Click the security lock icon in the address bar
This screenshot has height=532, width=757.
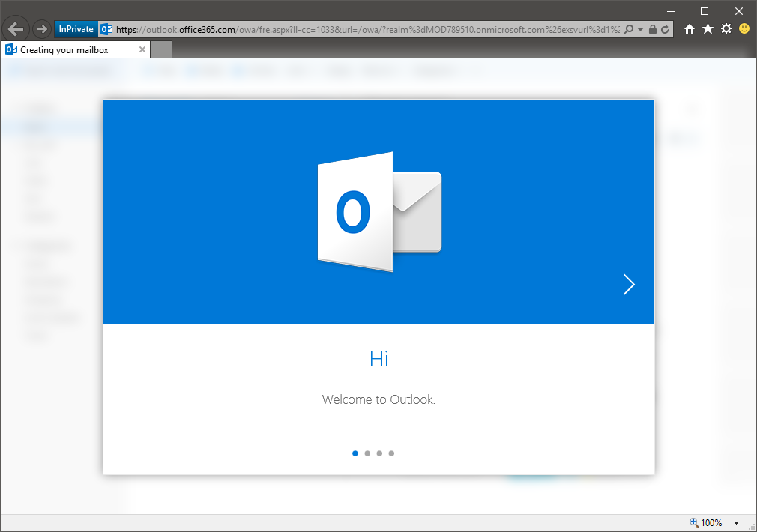coord(652,29)
